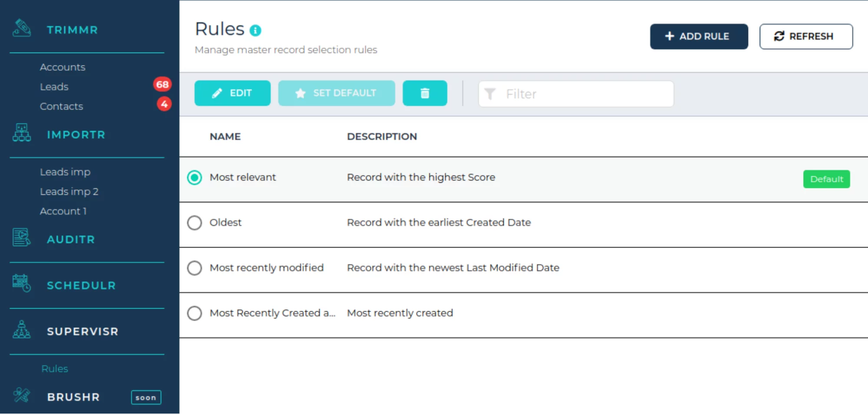Go to Accounts in sidebar

[x=63, y=67]
